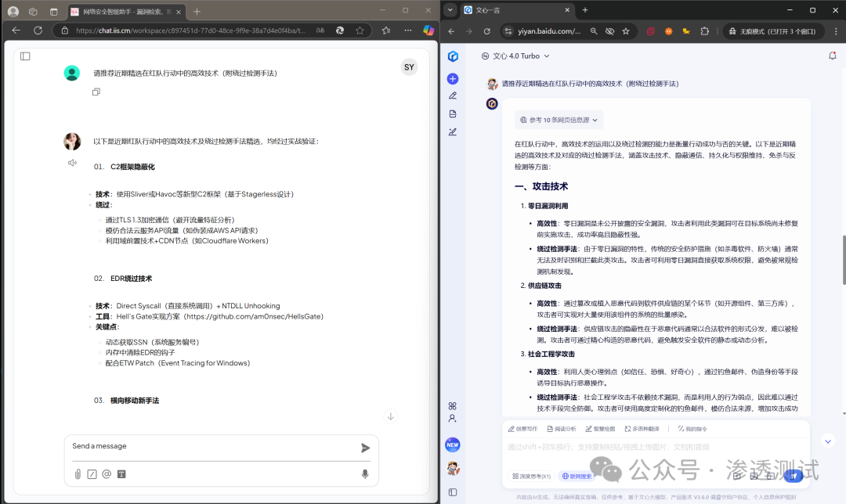Open the agent person icon in the Yiyan sidebar

452,418
